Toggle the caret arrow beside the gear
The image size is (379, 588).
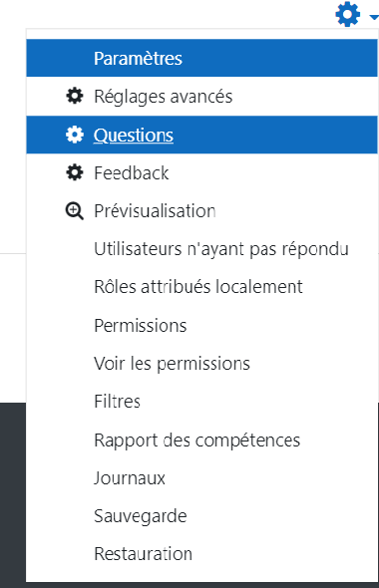point(374,17)
